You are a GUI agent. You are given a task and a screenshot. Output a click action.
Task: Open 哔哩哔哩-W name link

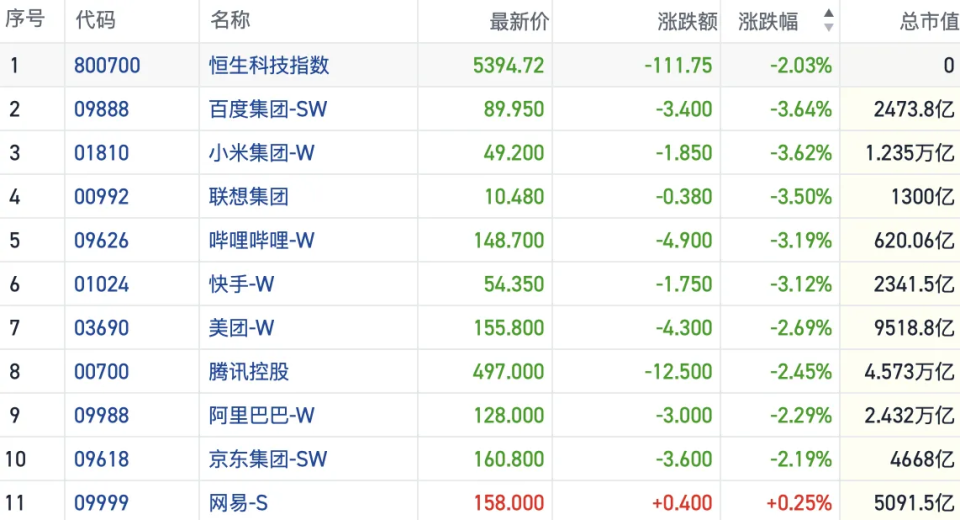(261, 240)
